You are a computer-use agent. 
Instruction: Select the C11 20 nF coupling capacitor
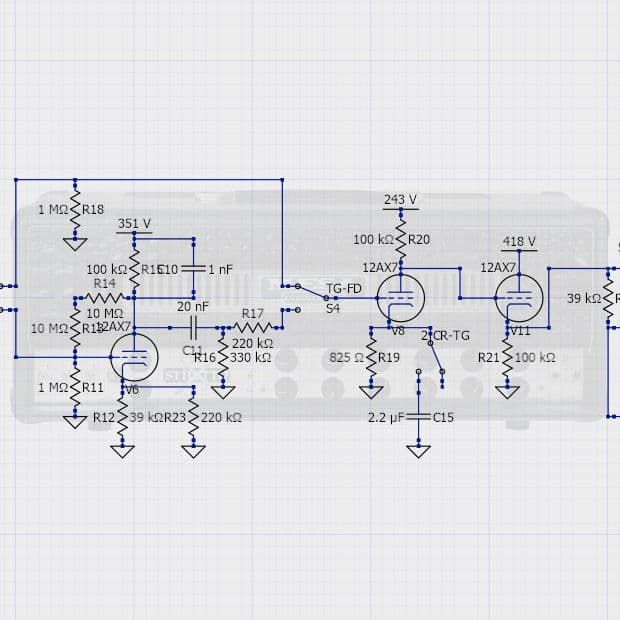click(x=193, y=327)
